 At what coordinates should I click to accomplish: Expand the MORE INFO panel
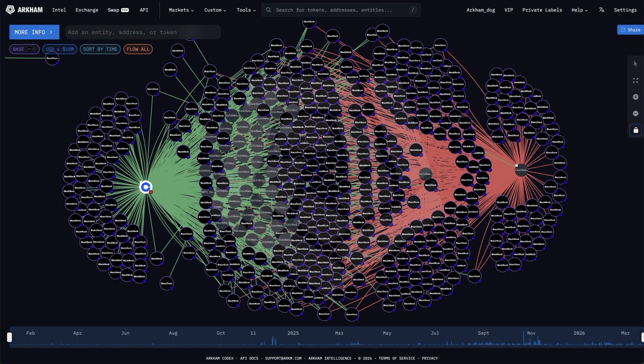(x=34, y=32)
